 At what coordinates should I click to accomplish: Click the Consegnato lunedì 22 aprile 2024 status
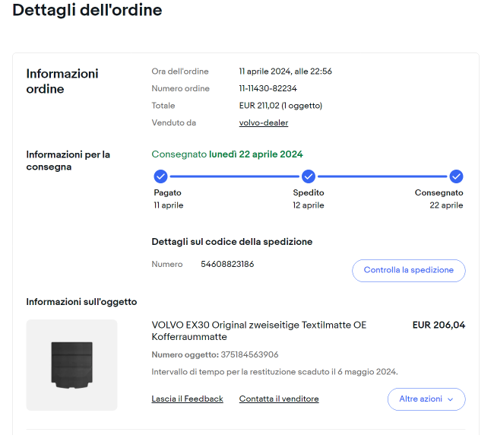[x=226, y=154]
